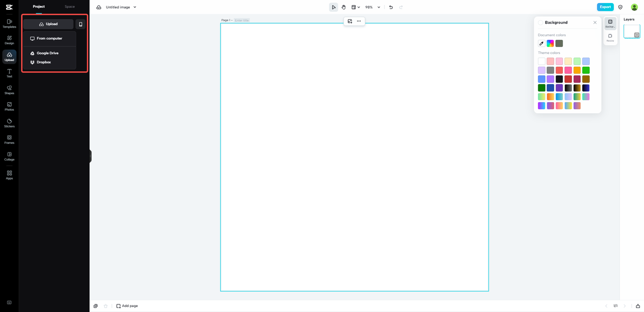
Task: Select the hand pan tool
Action: click(344, 7)
